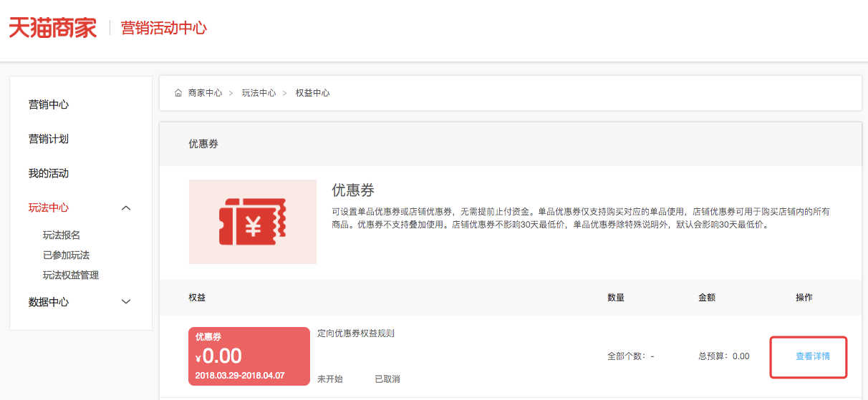Open 玩法权益管理 submenu item
The height and width of the screenshot is (400, 868).
[x=71, y=275]
